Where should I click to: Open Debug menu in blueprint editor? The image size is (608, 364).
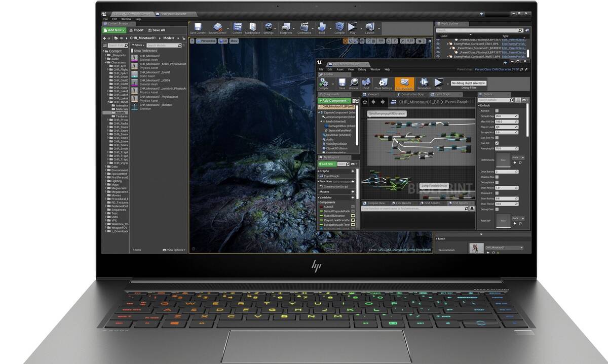click(362, 69)
